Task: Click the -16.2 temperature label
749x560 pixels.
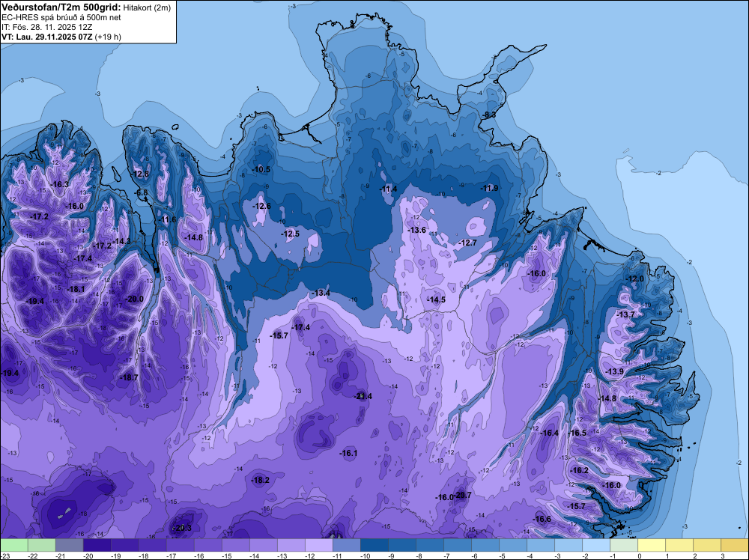Action: (x=580, y=470)
